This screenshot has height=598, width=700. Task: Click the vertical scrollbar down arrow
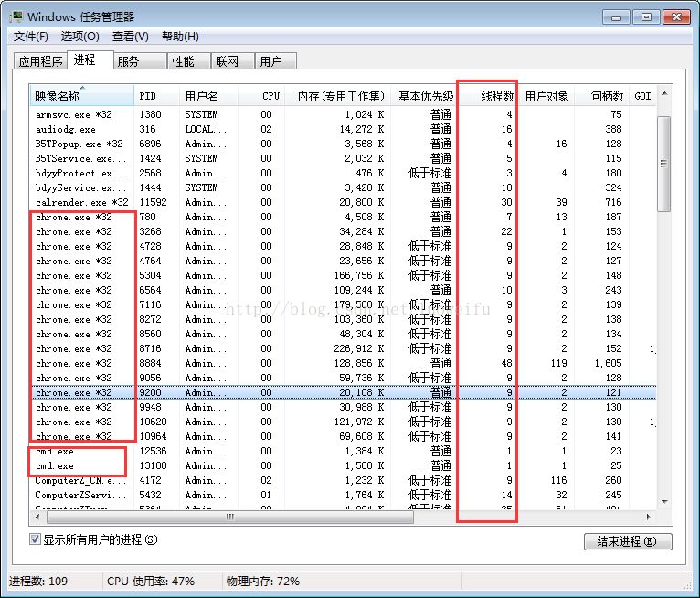664,502
